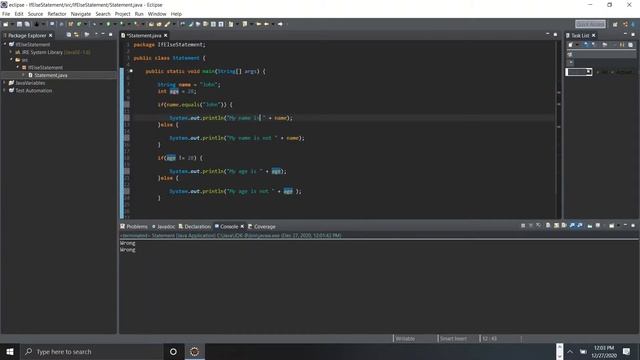The height and width of the screenshot is (360, 640).
Task: Open the Run button dropdown arrow
Action: [x=114, y=24]
